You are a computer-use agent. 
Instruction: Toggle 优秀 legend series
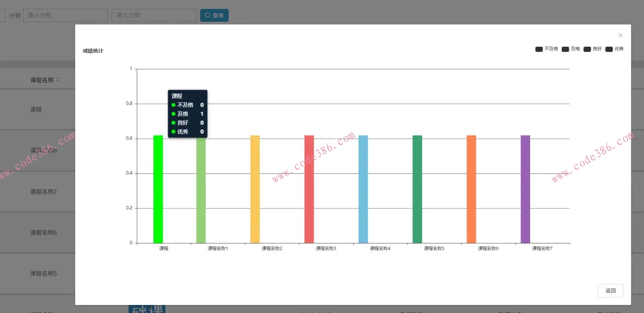click(614, 49)
